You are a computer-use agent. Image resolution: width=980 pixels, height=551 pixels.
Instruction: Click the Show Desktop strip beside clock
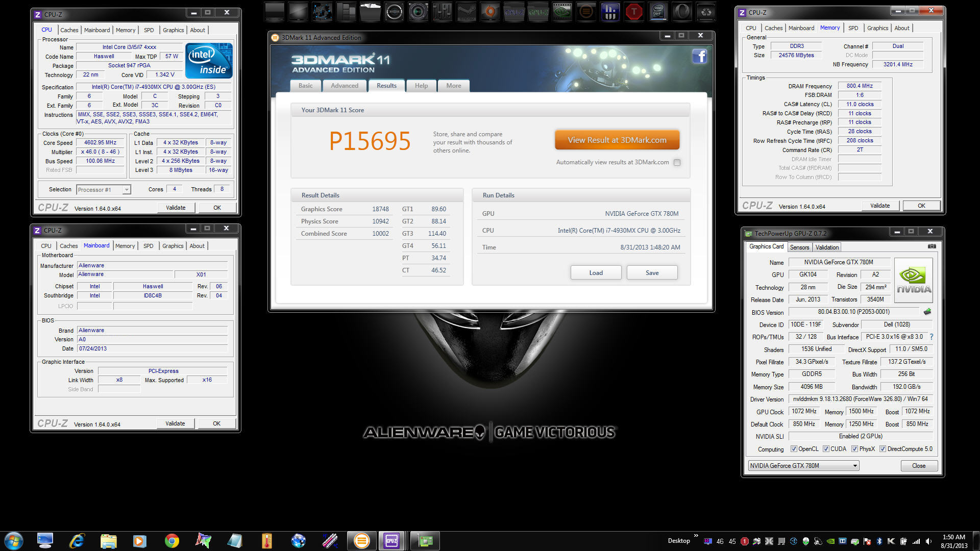click(x=976, y=541)
